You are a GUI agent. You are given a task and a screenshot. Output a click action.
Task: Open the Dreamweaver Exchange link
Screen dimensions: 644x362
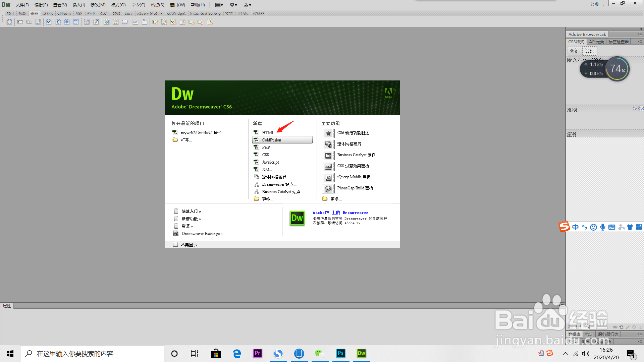pyautogui.click(x=202, y=234)
